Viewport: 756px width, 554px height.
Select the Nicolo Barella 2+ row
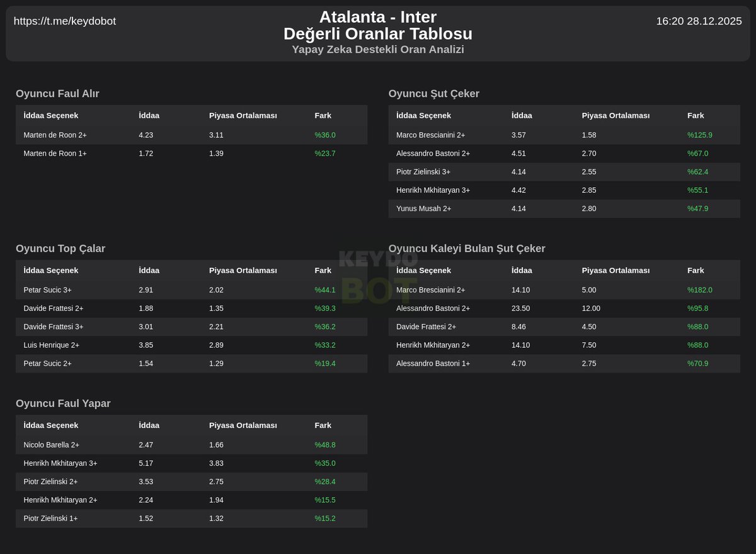point(192,445)
